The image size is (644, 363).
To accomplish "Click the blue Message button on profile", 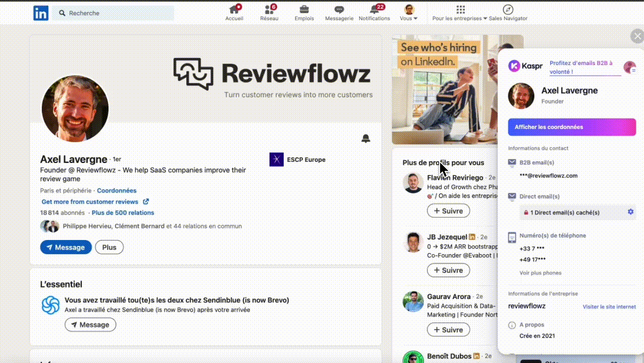I will [66, 247].
